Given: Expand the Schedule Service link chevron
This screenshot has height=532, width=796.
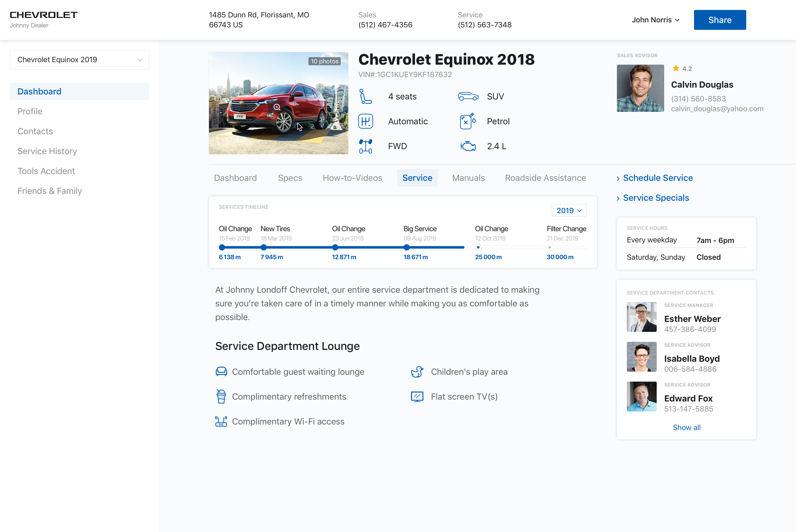Looking at the screenshot, I should [618, 178].
